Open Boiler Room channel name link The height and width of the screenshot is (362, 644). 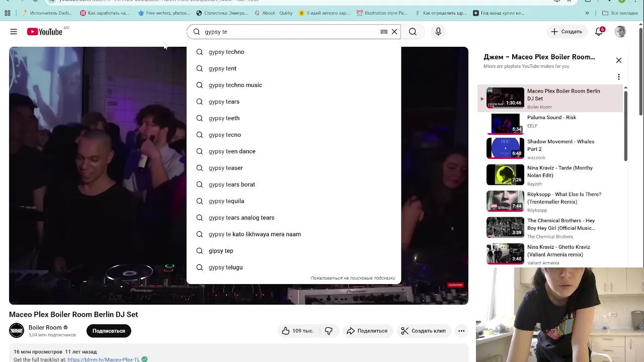(45, 327)
